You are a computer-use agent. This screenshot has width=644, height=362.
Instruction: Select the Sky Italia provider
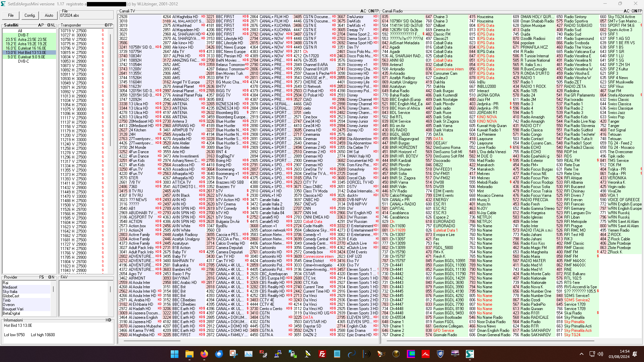(x=27, y=292)
